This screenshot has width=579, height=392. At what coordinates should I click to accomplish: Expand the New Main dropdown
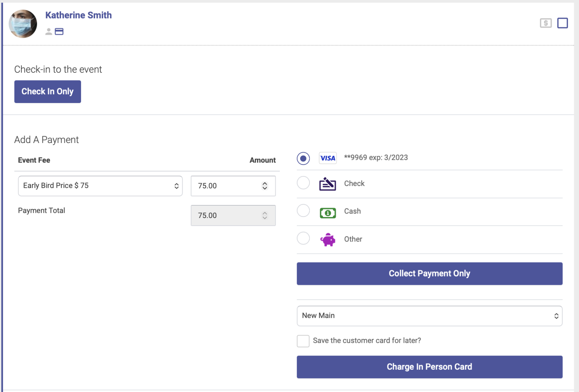(x=429, y=316)
